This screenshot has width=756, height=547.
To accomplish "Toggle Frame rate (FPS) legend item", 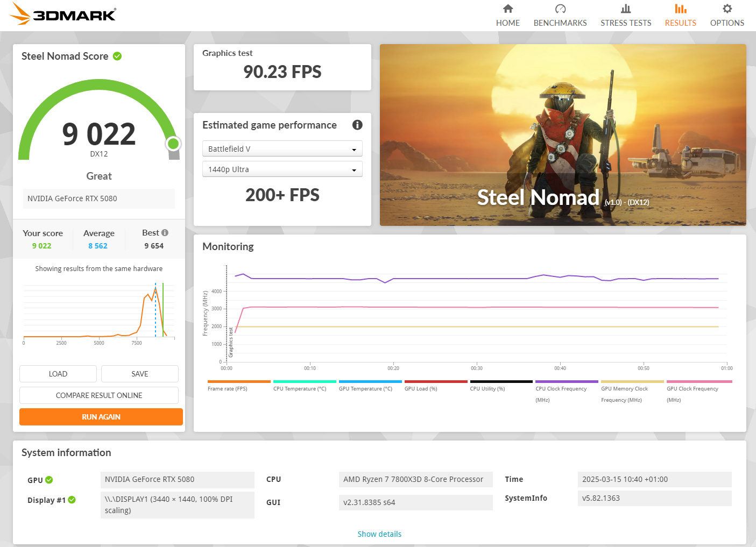I will coord(239,386).
